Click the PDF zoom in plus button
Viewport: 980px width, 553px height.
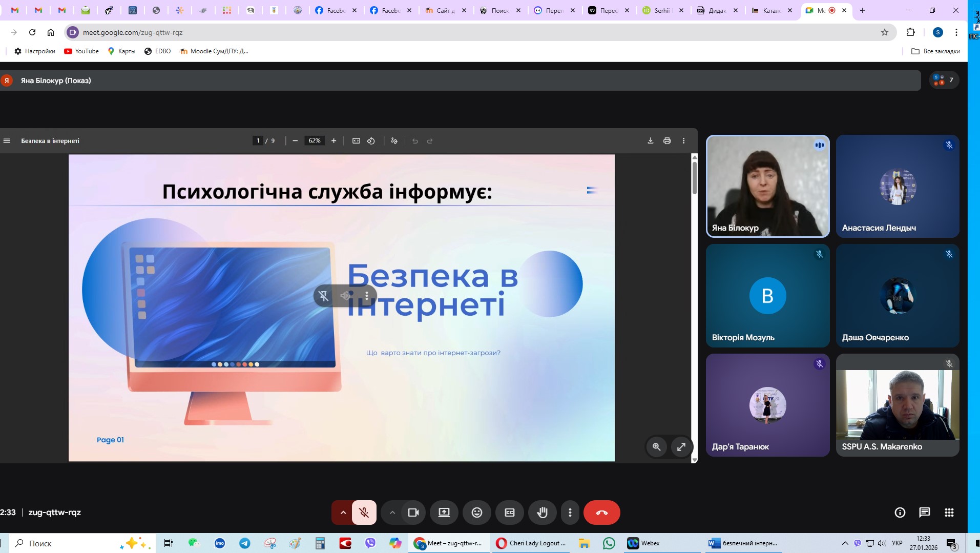(333, 141)
